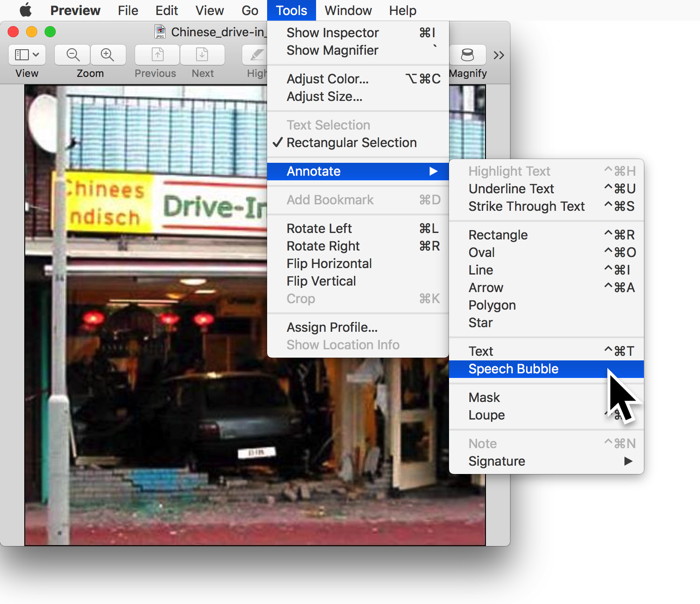Choose Rotate Left
The height and width of the screenshot is (604, 700).
coord(358,229)
